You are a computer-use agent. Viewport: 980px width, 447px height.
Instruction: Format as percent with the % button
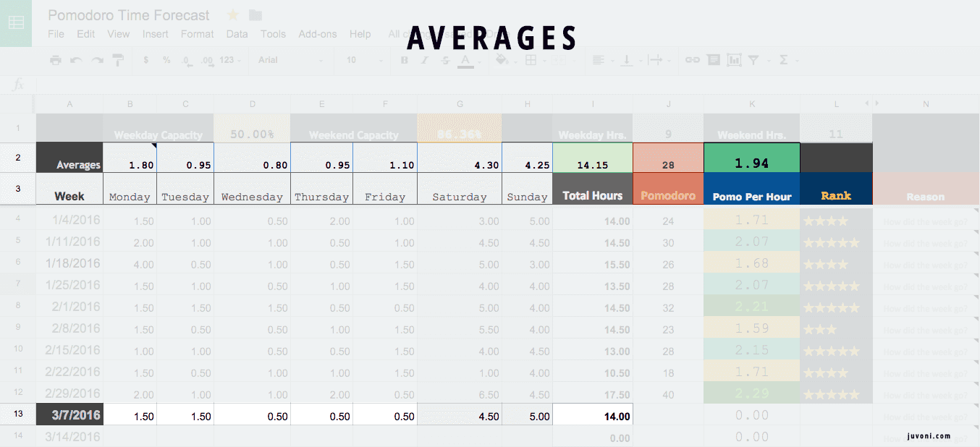click(166, 60)
